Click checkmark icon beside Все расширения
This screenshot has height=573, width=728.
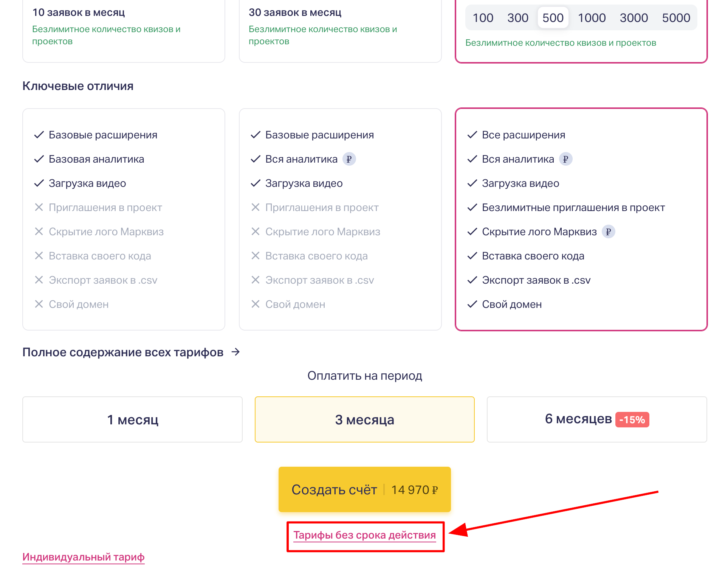coord(472,135)
